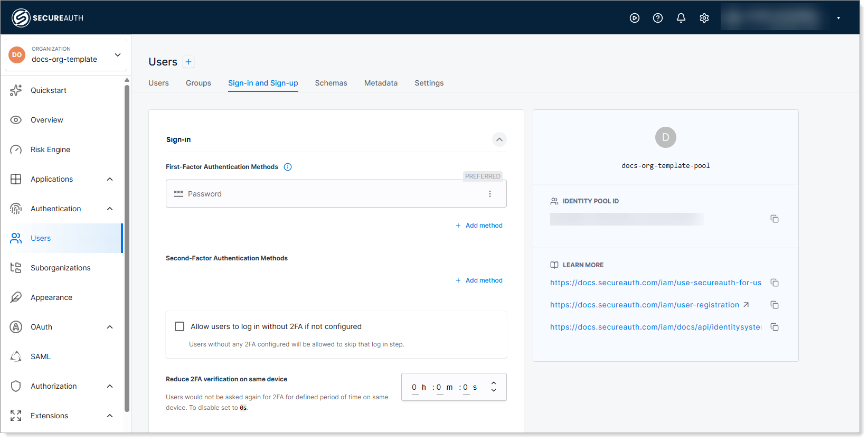
Task: Click the SecureAuth logo
Action: click(48, 18)
